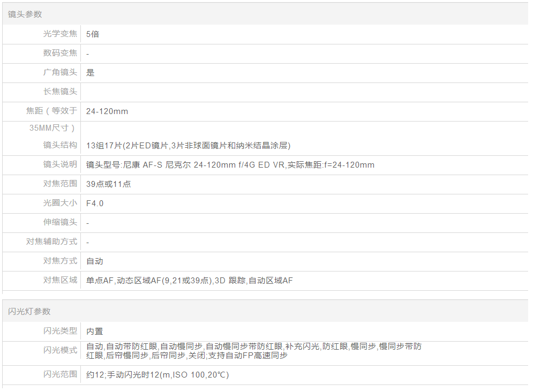Click the 长焦镜头 label
Viewport: 534px width, 392px height.
coord(60,92)
